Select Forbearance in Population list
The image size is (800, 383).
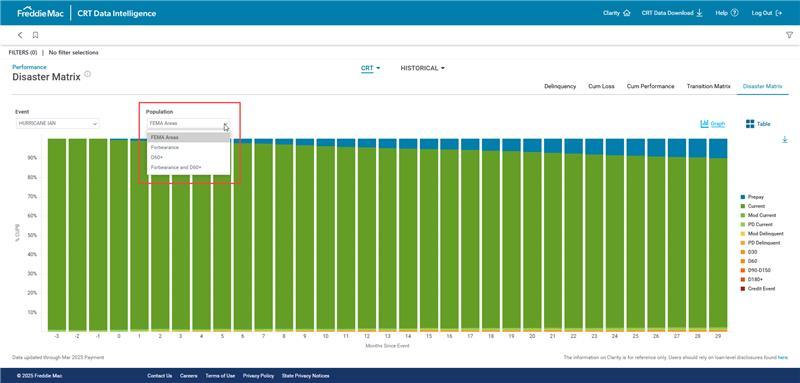tap(188, 147)
